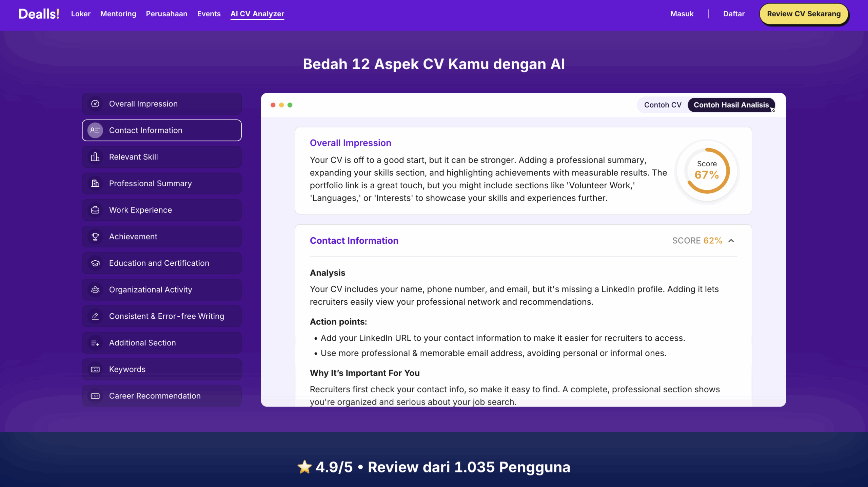Select the Achievement trophy icon

tap(95, 236)
